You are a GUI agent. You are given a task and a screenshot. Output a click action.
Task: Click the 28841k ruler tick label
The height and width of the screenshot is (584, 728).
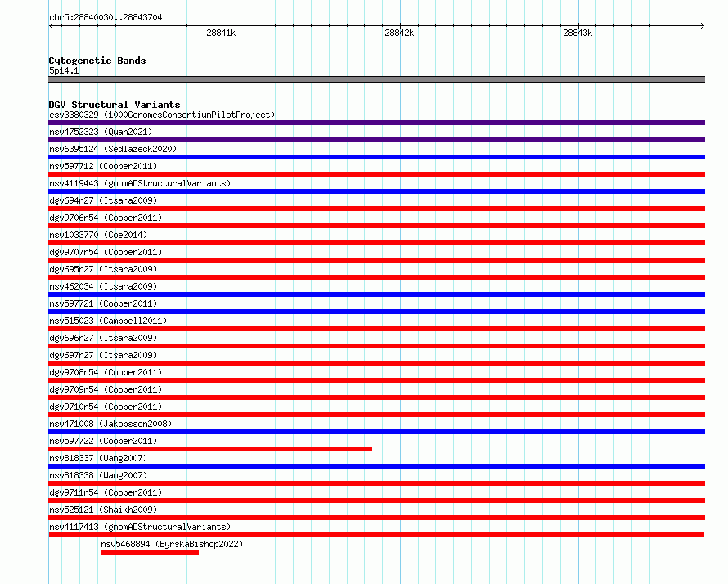click(221, 33)
